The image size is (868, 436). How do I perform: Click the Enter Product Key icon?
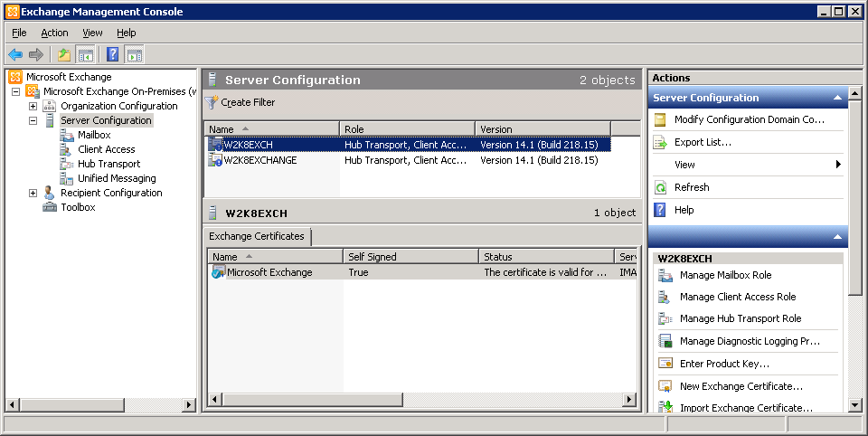(x=665, y=364)
